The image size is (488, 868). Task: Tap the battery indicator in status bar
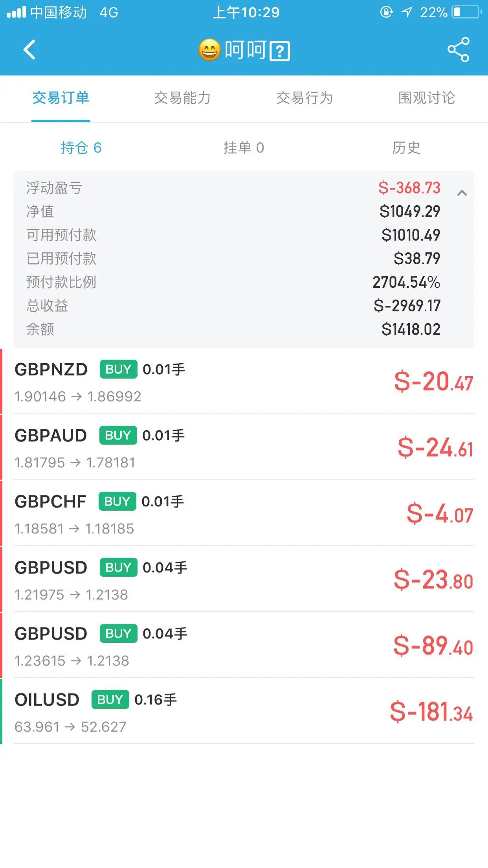click(x=467, y=12)
